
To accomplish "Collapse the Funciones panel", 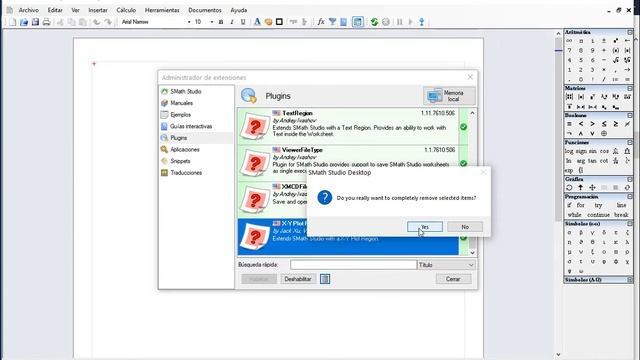I will coord(630,142).
